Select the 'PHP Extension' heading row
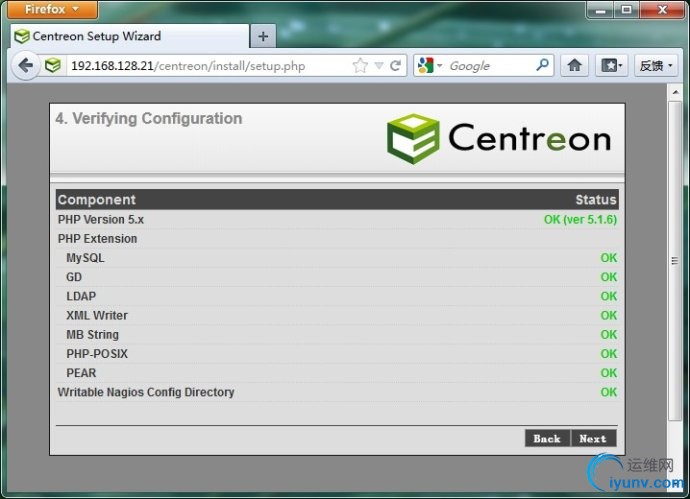 click(x=97, y=238)
